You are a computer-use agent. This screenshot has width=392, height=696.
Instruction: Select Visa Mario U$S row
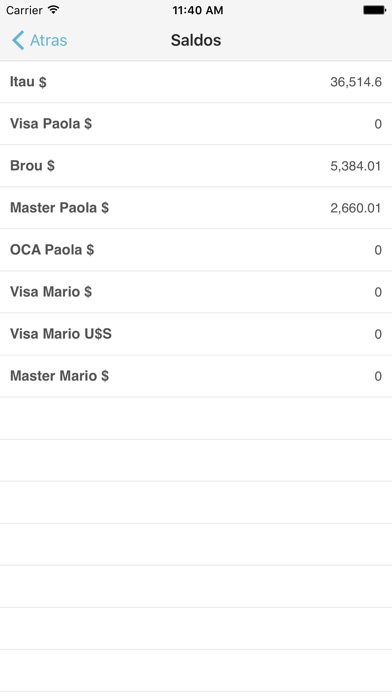pyautogui.click(x=196, y=334)
